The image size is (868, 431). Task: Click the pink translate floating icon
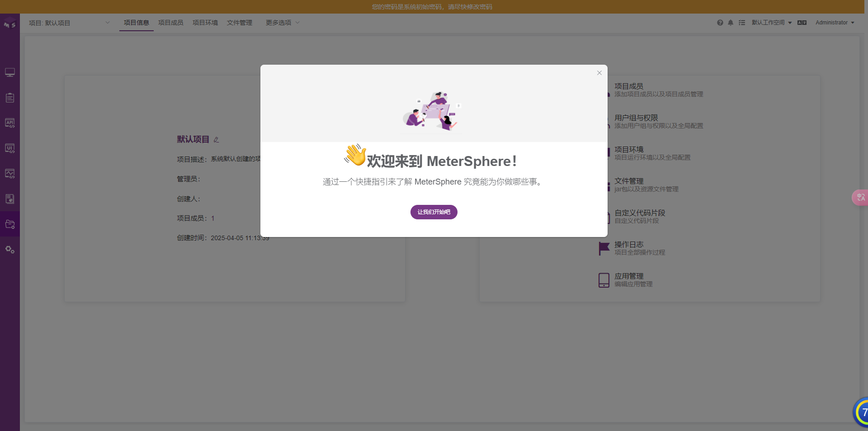(x=860, y=197)
